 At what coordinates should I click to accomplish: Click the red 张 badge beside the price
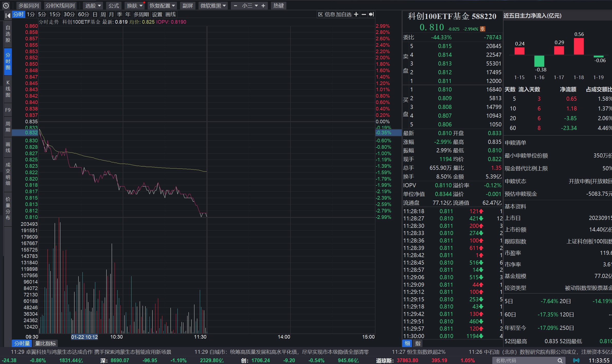click(x=482, y=29)
